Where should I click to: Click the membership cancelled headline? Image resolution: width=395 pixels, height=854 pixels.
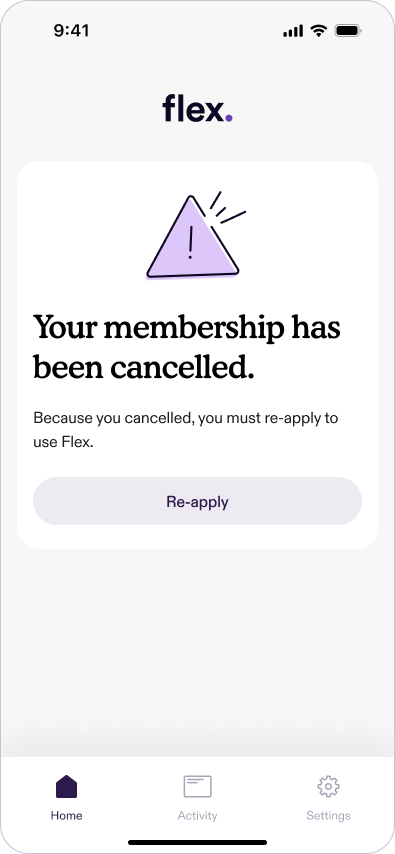coord(187,347)
